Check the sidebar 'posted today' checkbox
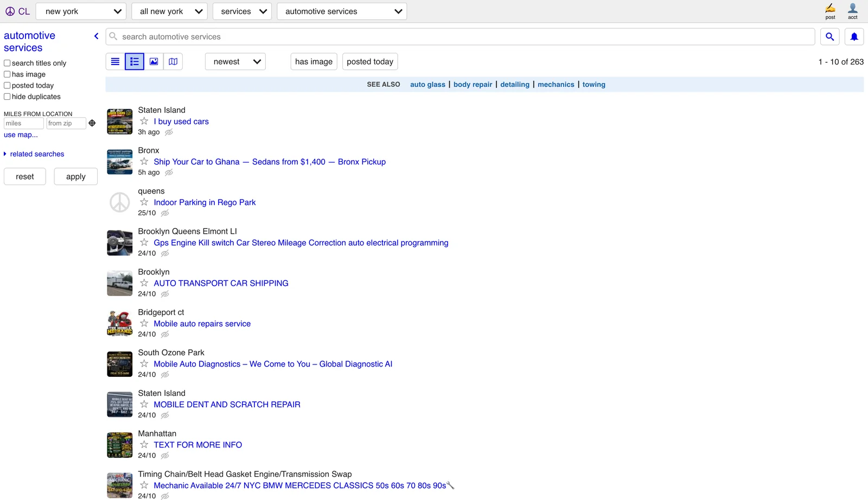868x500 pixels. click(x=7, y=86)
